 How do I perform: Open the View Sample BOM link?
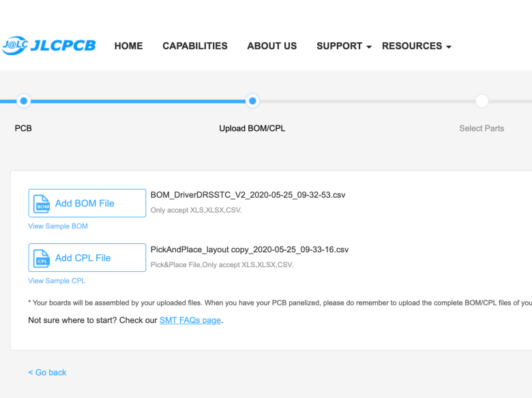pyautogui.click(x=58, y=226)
